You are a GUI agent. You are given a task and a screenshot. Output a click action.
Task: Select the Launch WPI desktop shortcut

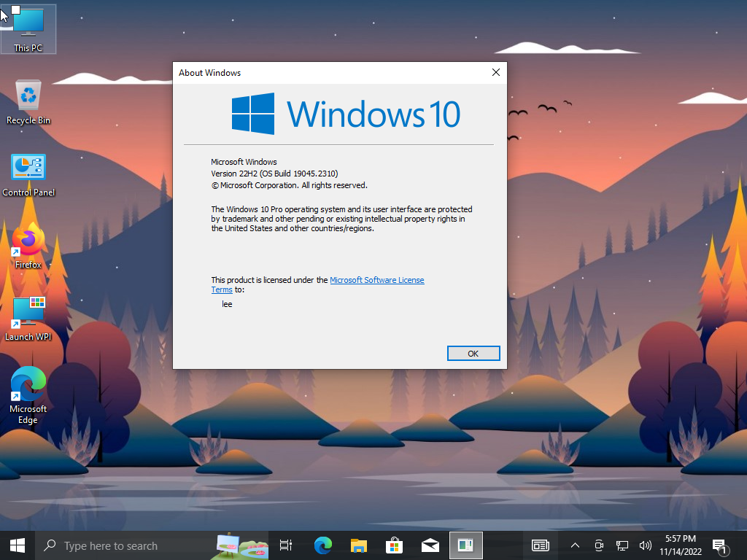[x=28, y=319]
